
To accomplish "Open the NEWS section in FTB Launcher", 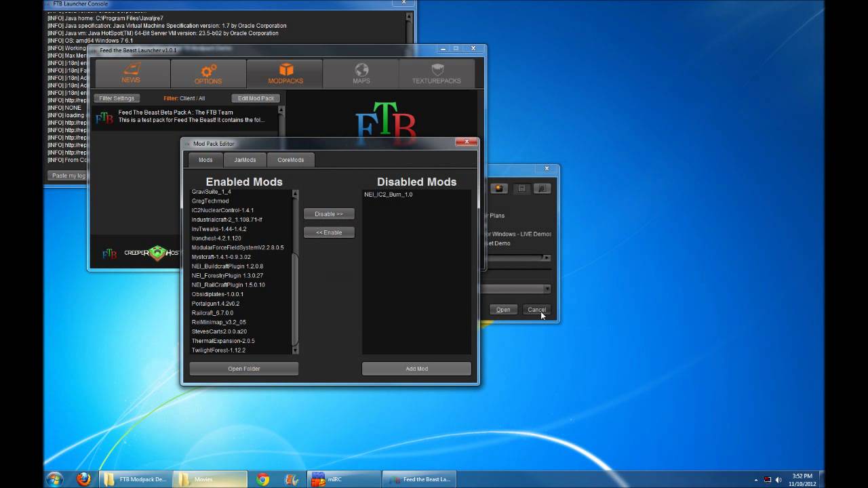I will pyautogui.click(x=132, y=73).
